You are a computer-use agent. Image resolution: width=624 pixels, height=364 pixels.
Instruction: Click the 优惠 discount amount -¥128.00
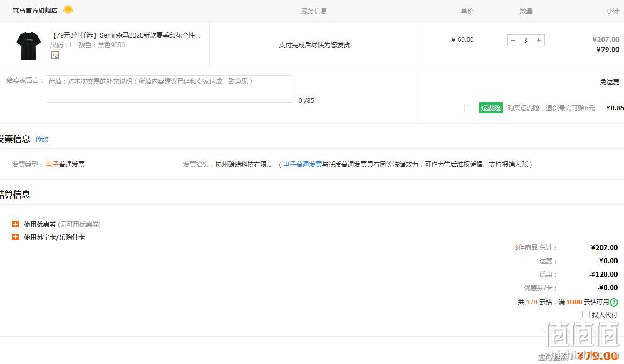(603, 274)
